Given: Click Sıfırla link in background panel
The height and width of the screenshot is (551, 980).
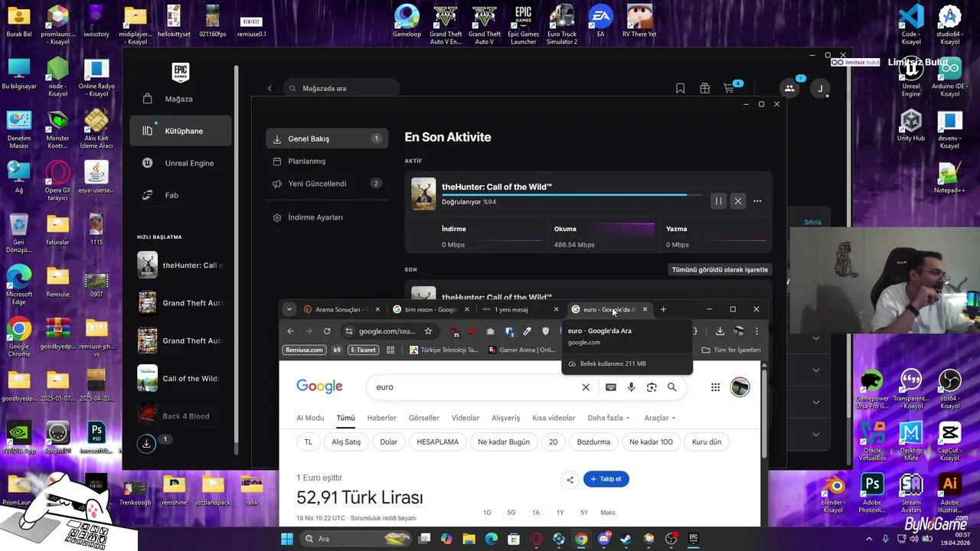Looking at the screenshot, I should pos(812,222).
